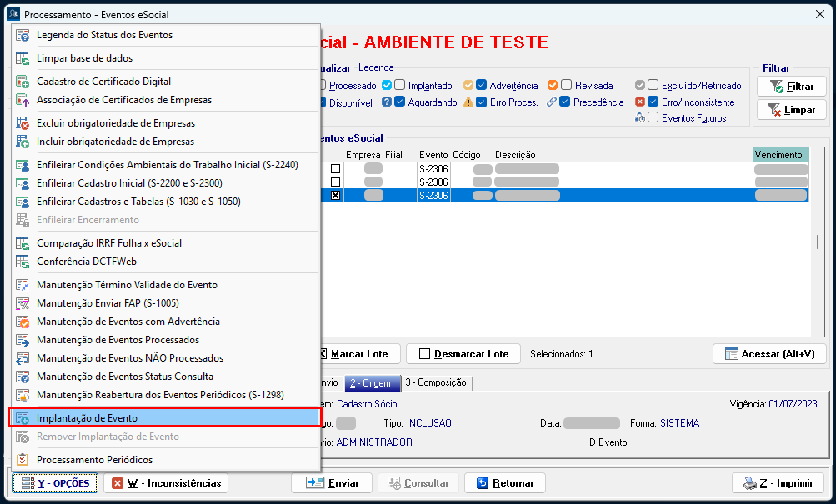The image size is (836, 504).
Task: Click the Desmarcar Lote button
Action: coord(463,353)
